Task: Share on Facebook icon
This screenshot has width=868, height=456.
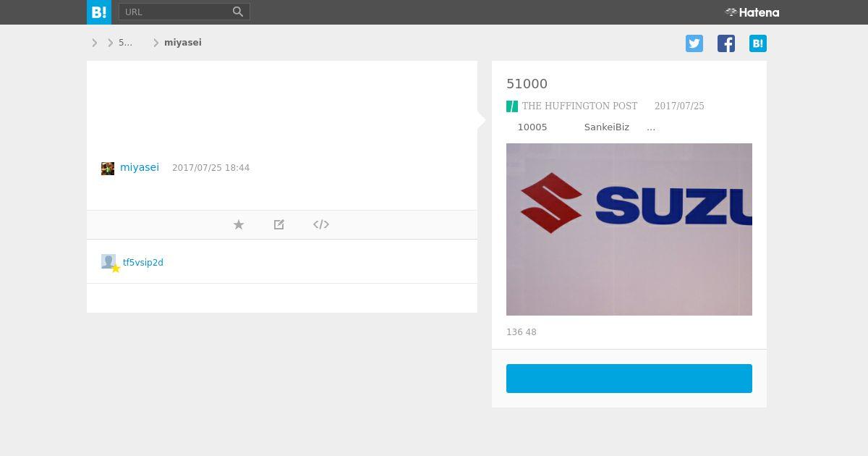Action: [x=726, y=43]
